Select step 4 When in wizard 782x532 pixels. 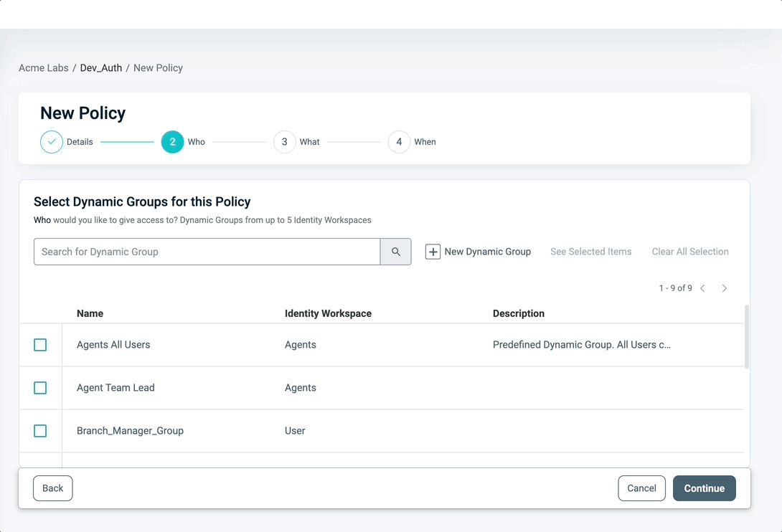pyautogui.click(x=399, y=142)
